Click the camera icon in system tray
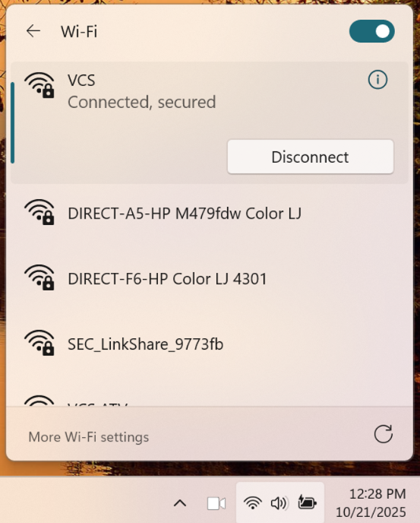Image resolution: width=420 pixels, height=523 pixels. pos(216,503)
